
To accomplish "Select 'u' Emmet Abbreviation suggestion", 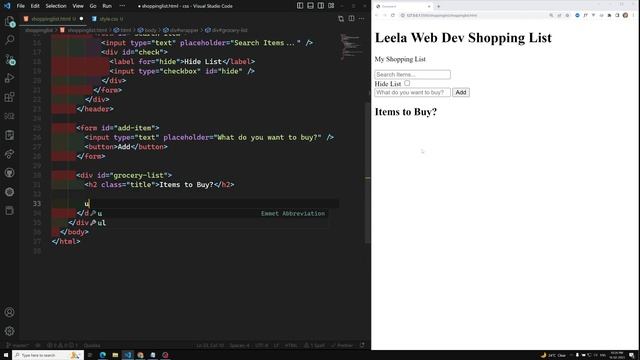I will [209, 213].
